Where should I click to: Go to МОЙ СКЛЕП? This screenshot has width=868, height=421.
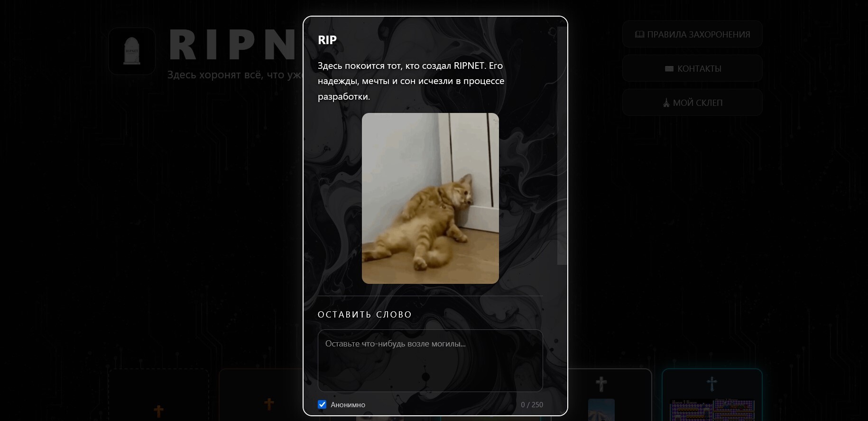pos(693,103)
